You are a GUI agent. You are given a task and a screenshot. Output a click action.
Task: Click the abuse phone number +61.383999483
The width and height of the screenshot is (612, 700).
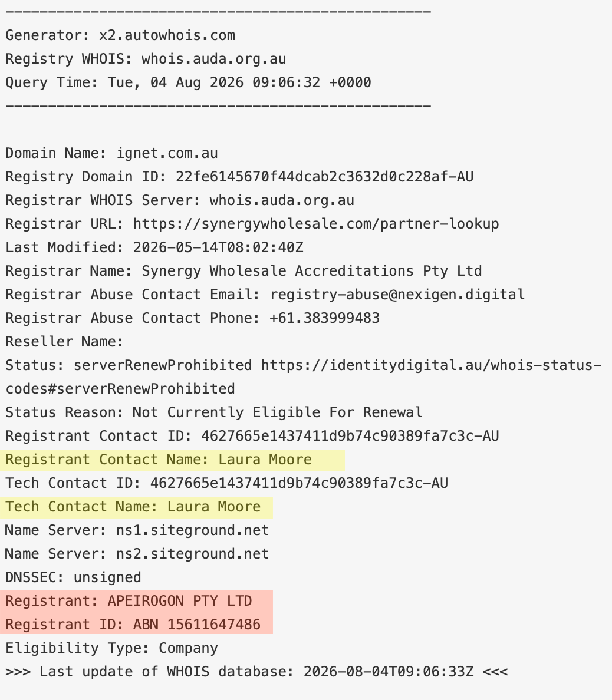click(325, 318)
